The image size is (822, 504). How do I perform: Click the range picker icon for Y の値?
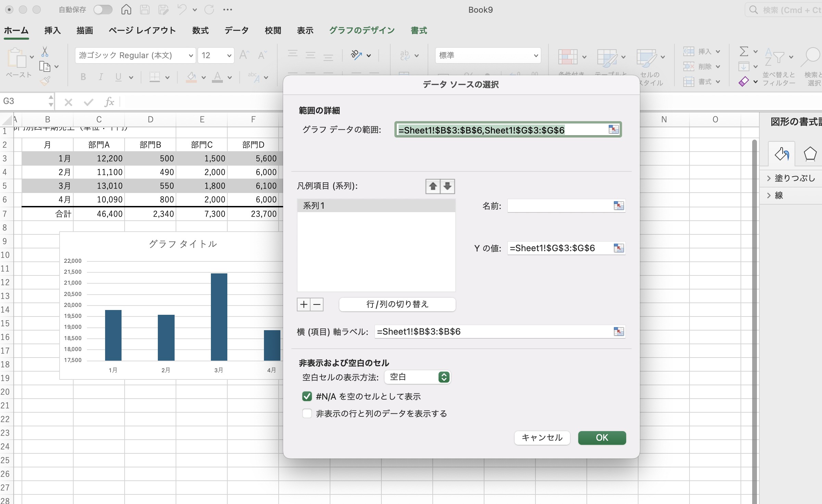619,248
